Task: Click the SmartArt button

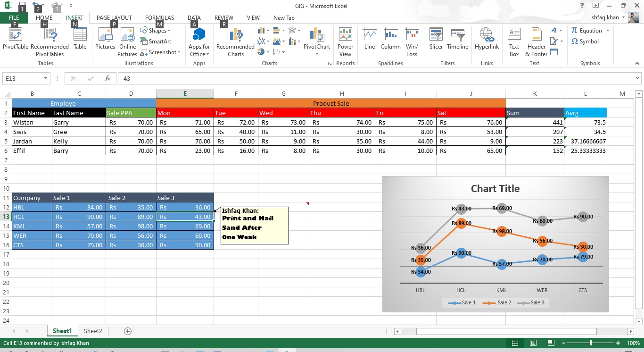Action: click(156, 42)
